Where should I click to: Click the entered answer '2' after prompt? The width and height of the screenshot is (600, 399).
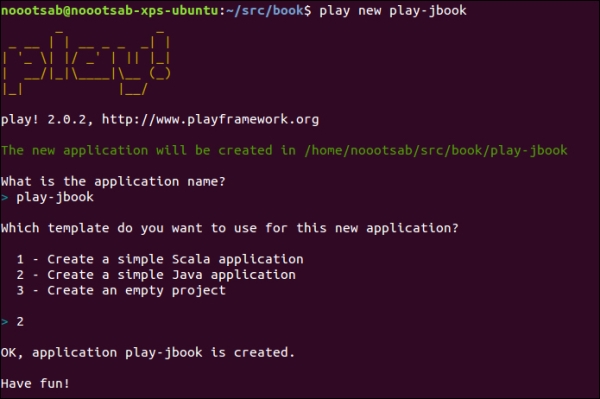[x=20, y=321]
